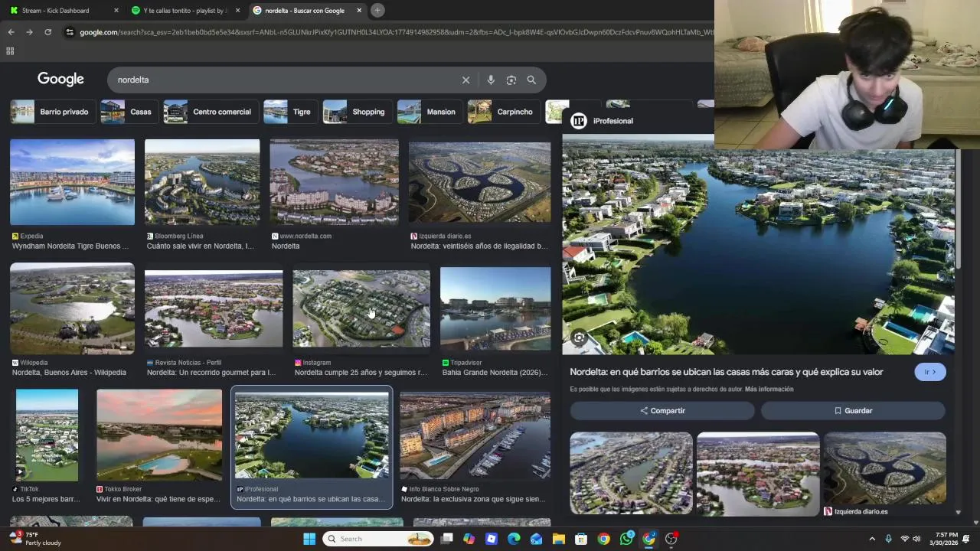Open www.nordelta.com image result
The height and width of the screenshot is (551, 980).
[x=334, y=182]
